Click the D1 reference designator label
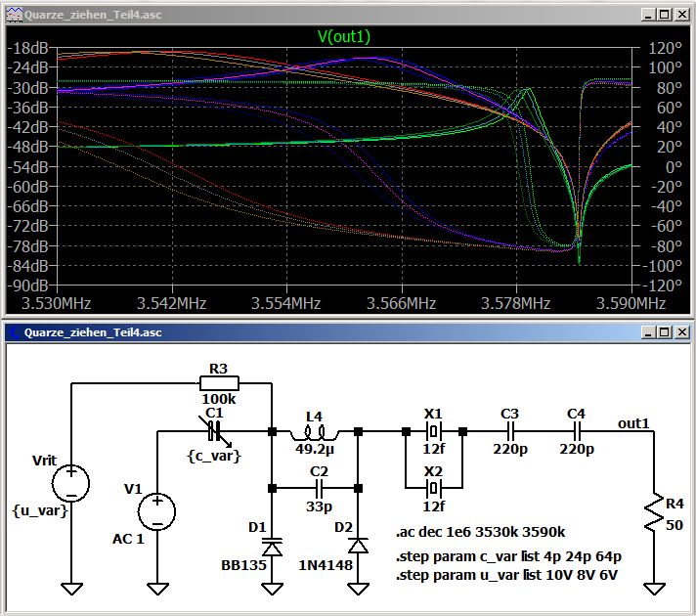 point(257,527)
